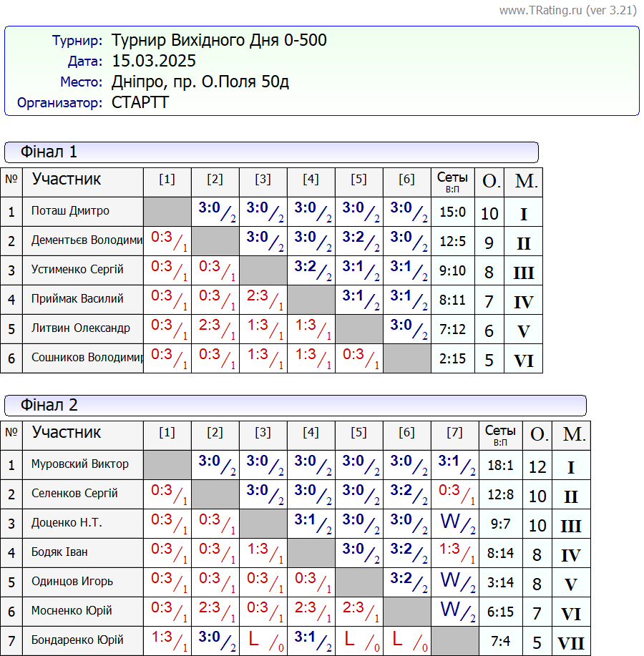Click the location Дніпро, пр. О.Поля 50д
The width and height of the screenshot is (644, 656).
pyautogui.click(x=200, y=82)
